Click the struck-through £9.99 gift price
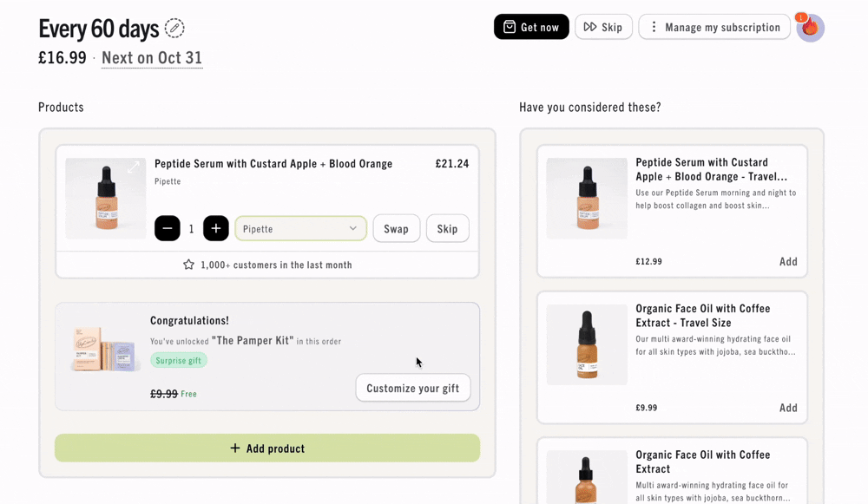The image size is (868, 504). pyautogui.click(x=164, y=394)
